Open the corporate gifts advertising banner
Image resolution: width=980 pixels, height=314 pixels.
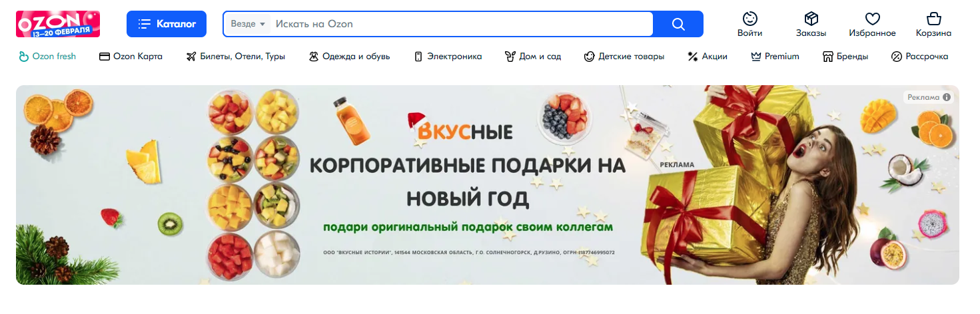tap(488, 185)
